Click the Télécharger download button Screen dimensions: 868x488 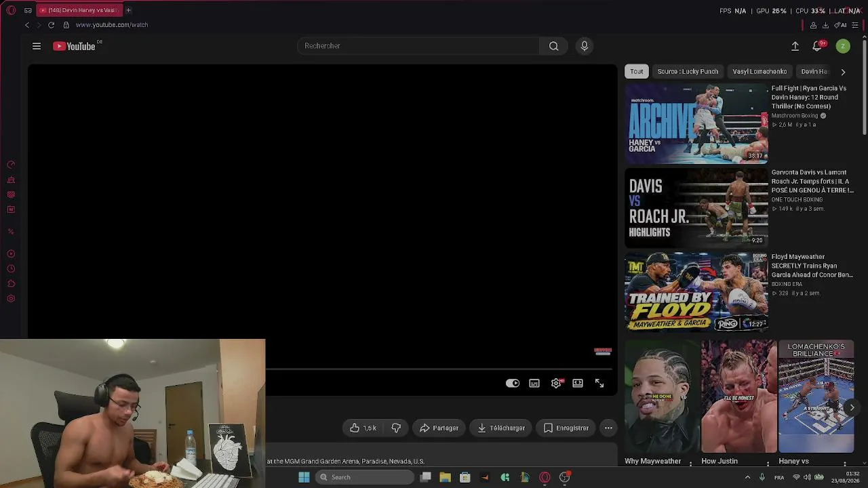pyautogui.click(x=501, y=428)
